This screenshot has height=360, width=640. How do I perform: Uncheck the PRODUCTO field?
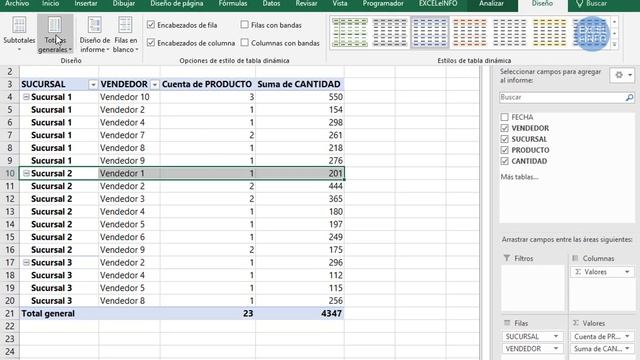pyautogui.click(x=504, y=150)
